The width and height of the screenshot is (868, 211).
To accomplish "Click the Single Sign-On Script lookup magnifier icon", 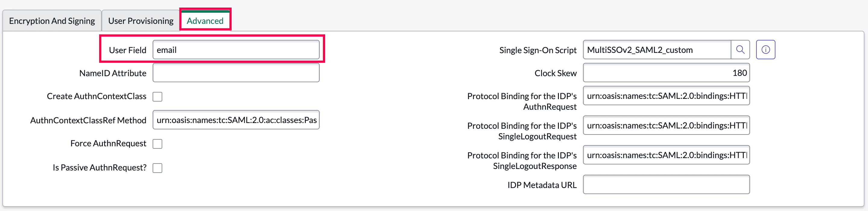I will 740,50.
